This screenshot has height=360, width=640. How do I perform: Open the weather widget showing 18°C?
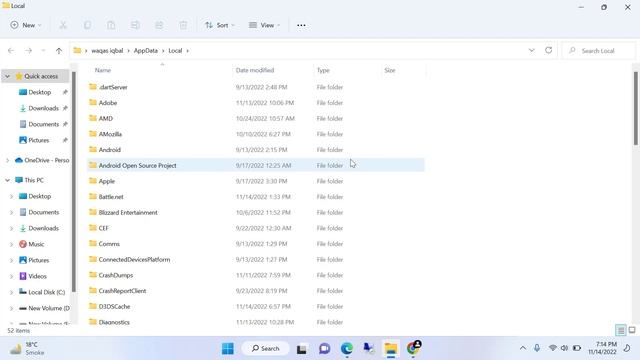click(x=27, y=349)
